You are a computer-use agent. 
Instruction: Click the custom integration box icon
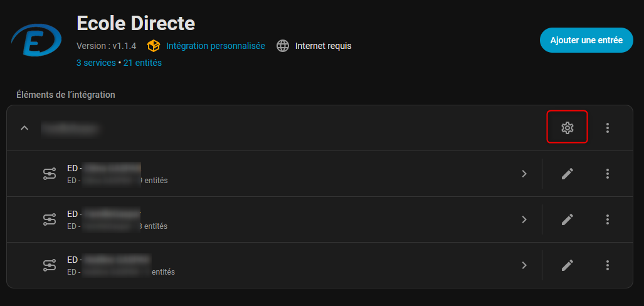pyautogui.click(x=153, y=46)
